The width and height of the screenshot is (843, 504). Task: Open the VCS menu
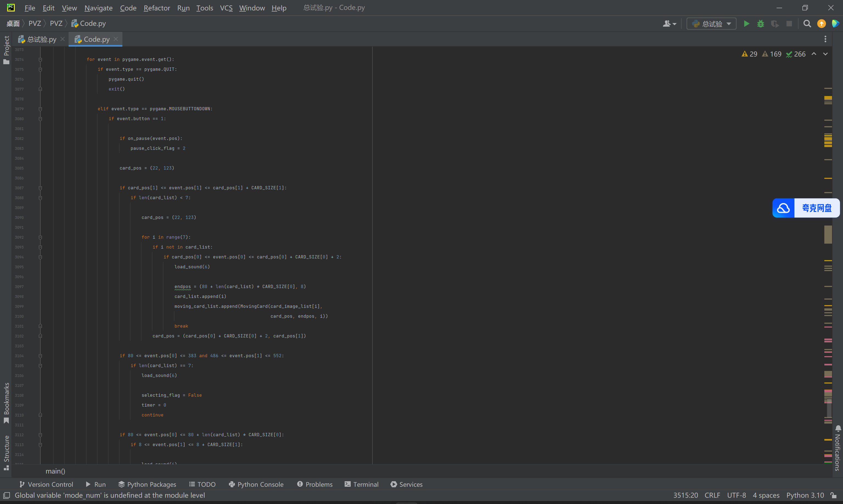[226, 8]
